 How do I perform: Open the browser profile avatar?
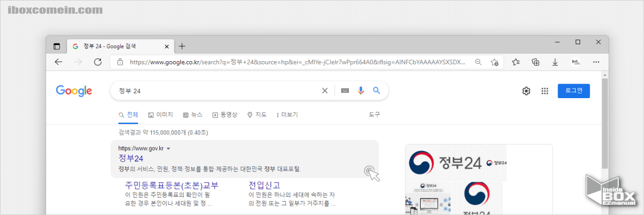(x=576, y=62)
